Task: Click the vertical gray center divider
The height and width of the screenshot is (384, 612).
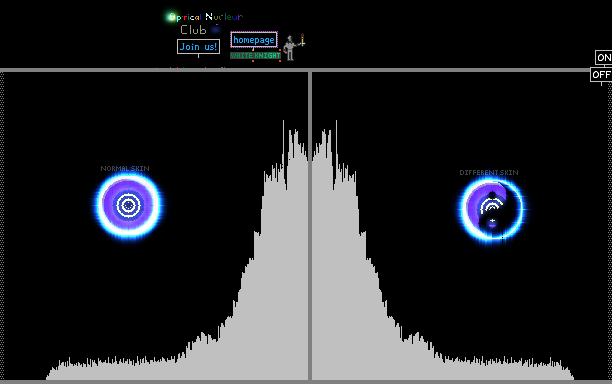Action: point(310,226)
